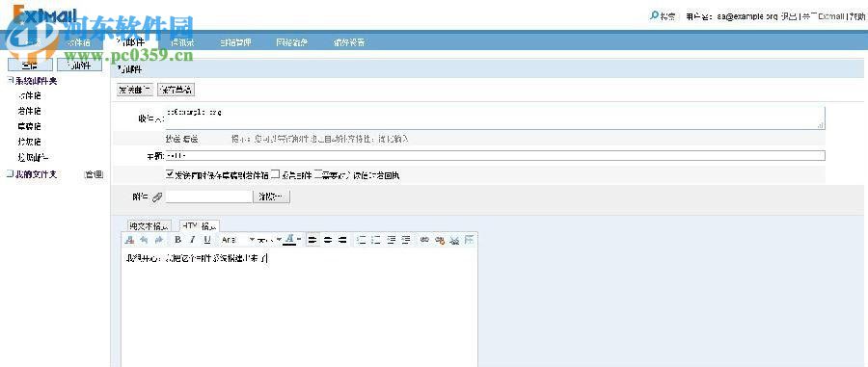
Task: Insert a hyperlink with chain icon
Action: coord(424,240)
